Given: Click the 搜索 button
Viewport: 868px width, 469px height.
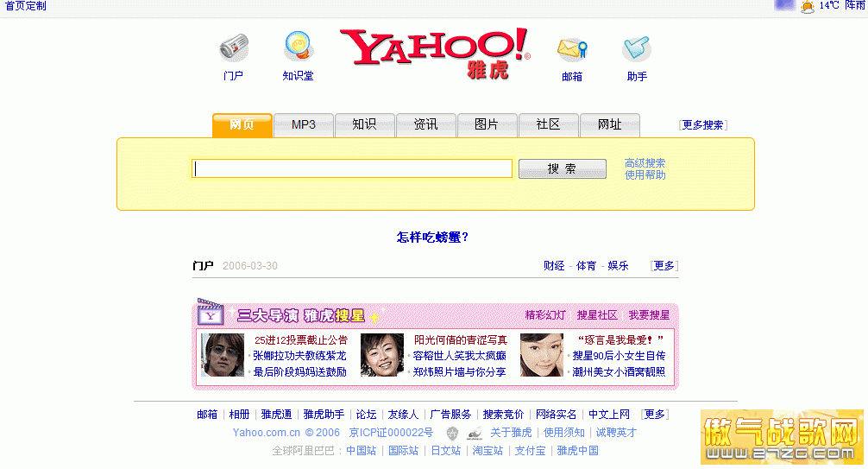Looking at the screenshot, I should coord(563,169).
